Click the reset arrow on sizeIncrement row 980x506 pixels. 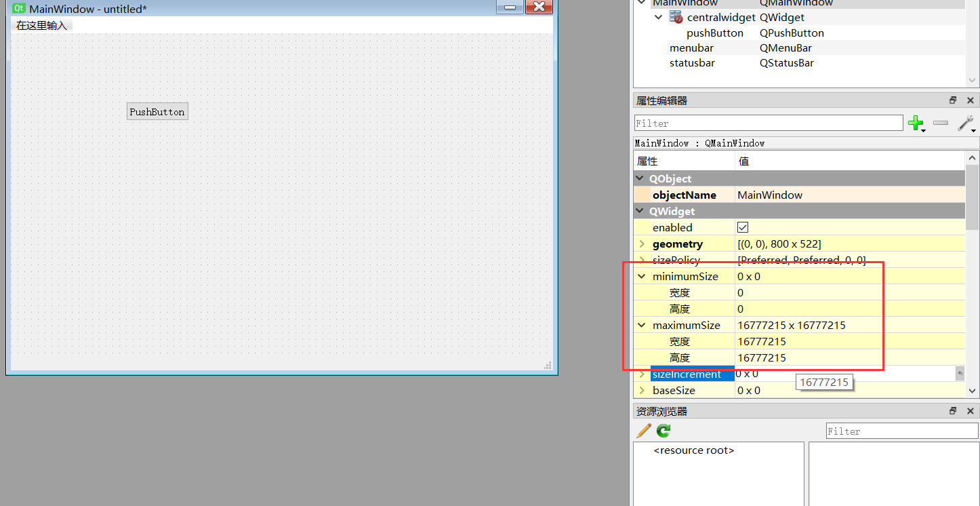tap(960, 374)
